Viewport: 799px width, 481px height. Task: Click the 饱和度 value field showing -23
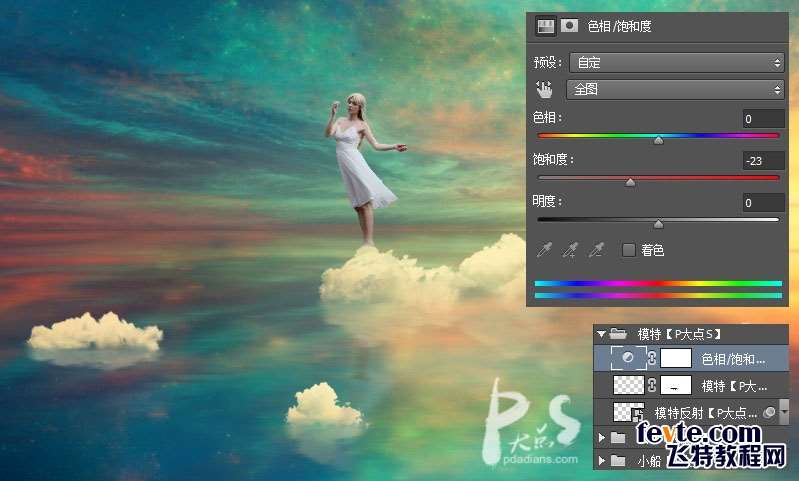763,161
